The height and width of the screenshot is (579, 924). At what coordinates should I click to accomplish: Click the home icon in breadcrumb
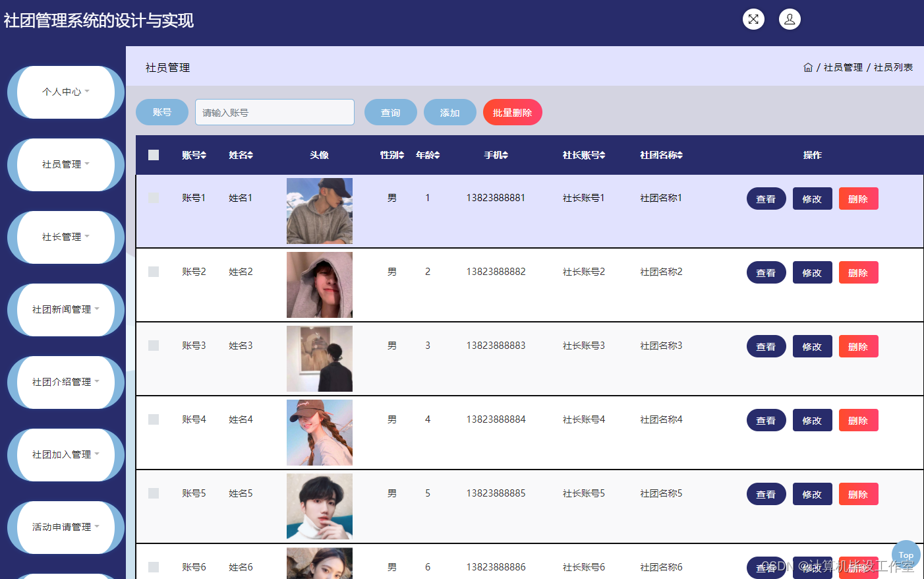(808, 67)
